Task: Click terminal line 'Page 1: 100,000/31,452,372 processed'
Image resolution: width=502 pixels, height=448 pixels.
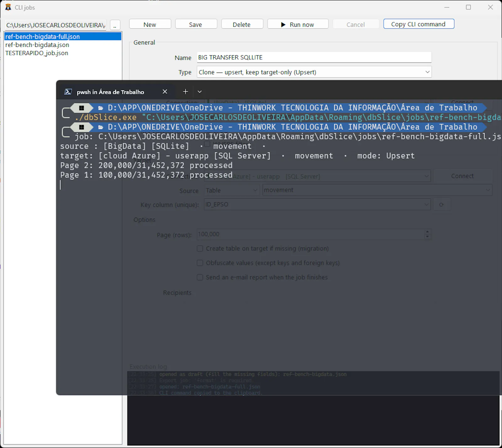Action: pos(147,175)
